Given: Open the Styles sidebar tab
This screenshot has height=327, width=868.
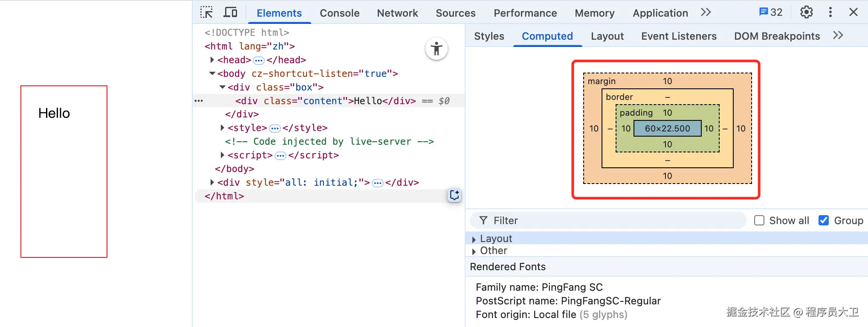Looking at the screenshot, I should pos(489,36).
